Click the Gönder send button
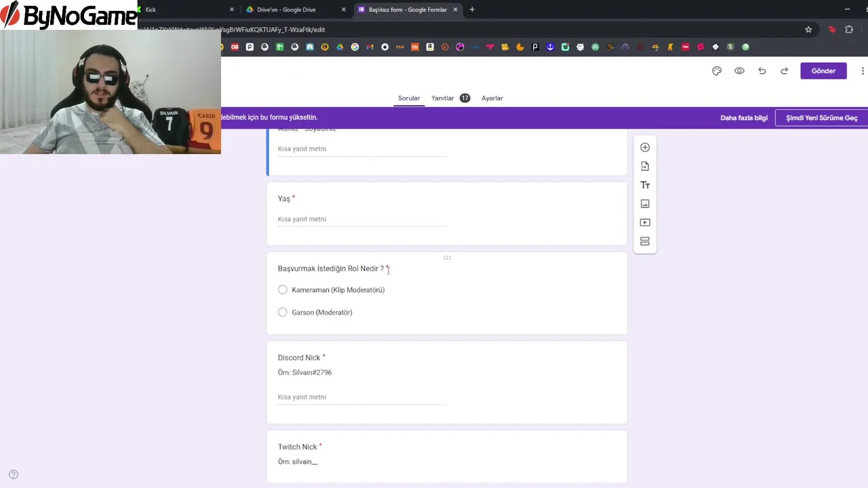 tap(823, 70)
